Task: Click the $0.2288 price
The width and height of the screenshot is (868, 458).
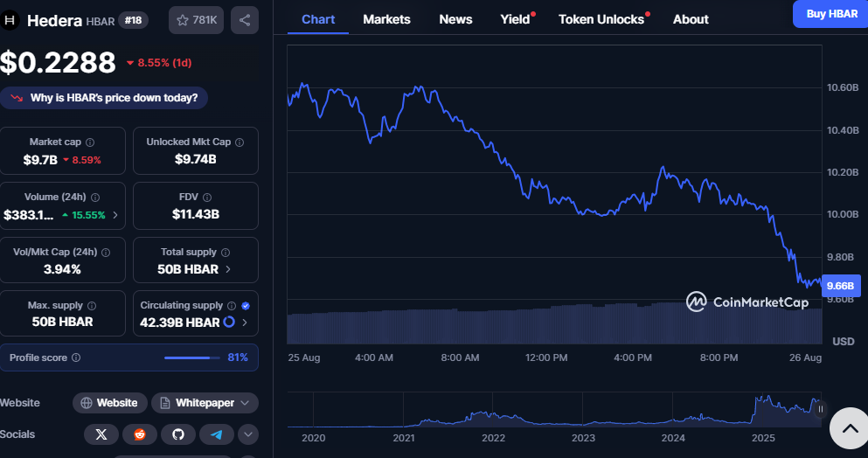Action: 58,62
